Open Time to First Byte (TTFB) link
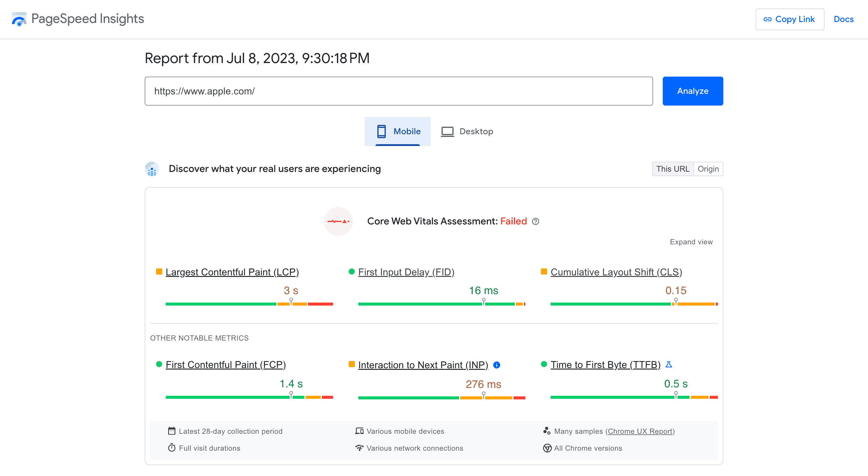This screenshot has height=476, width=868. 605,365
